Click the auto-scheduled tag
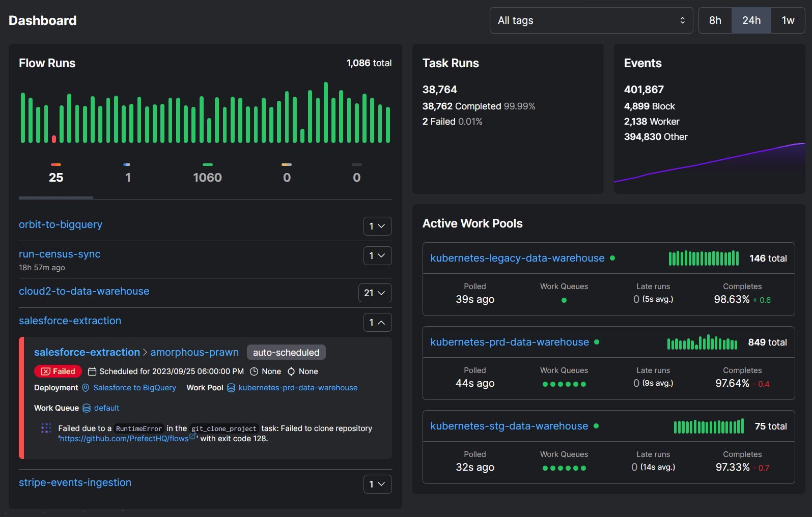 (286, 353)
